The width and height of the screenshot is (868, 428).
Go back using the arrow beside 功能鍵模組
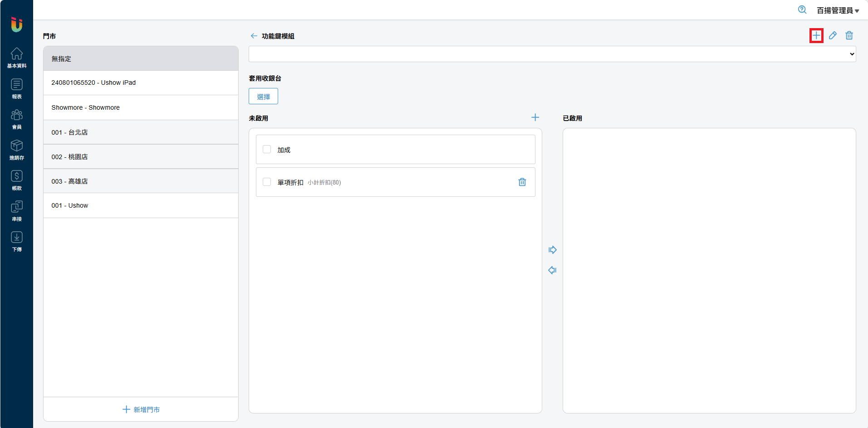(x=254, y=36)
